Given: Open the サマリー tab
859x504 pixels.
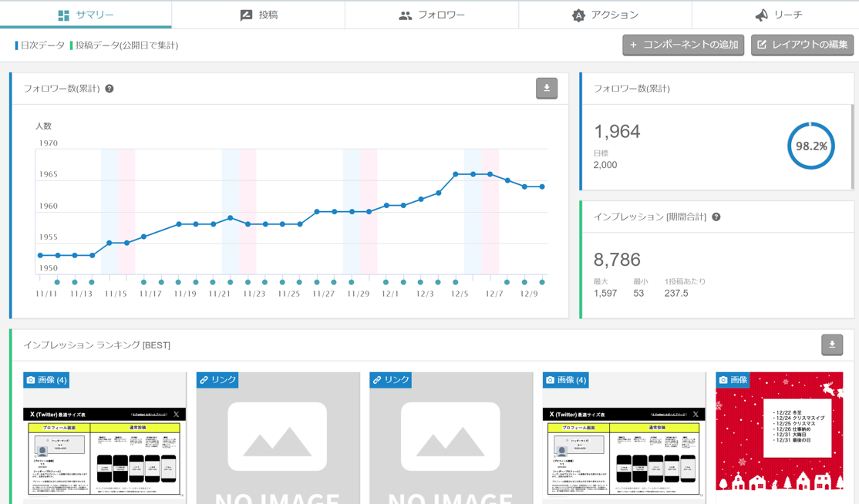Looking at the screenshot, I should 86,15.
